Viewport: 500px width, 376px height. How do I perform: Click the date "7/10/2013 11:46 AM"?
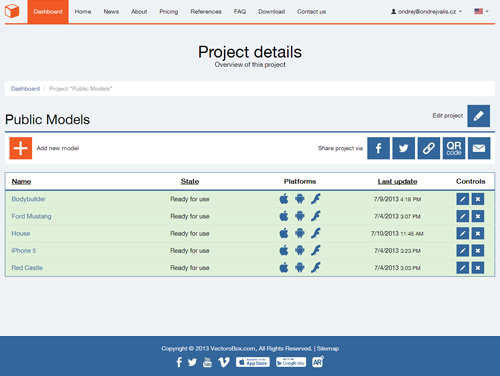[x=397, y=233]
